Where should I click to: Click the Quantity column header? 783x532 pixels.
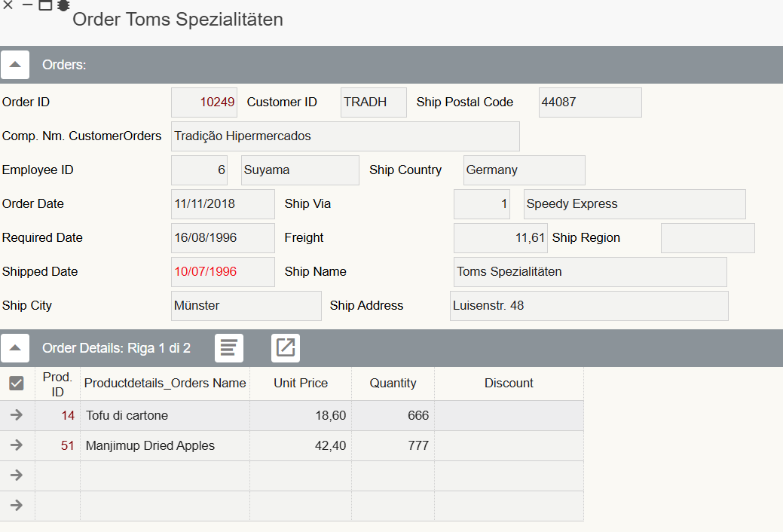pos(393,383)
